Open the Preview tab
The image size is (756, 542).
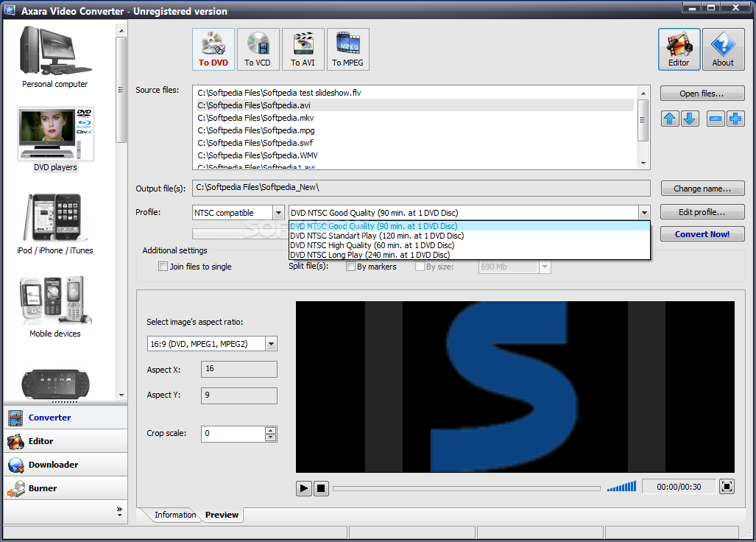pos(222,515)
